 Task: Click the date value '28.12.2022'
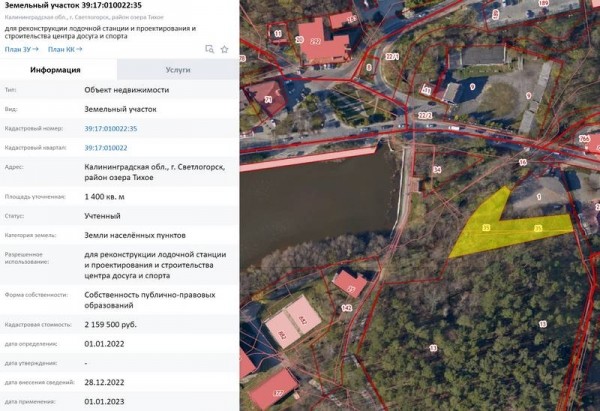coord(104,382)
